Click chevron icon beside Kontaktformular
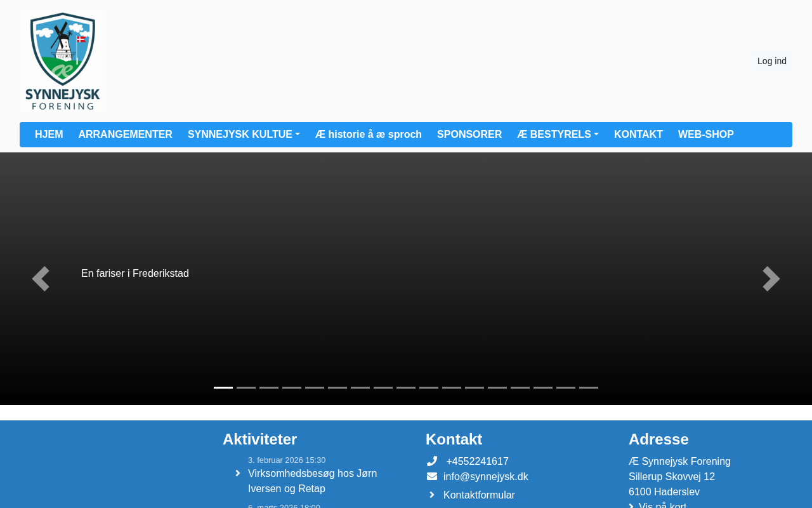Screen dimensions: 812x508 tap(432, 495)
